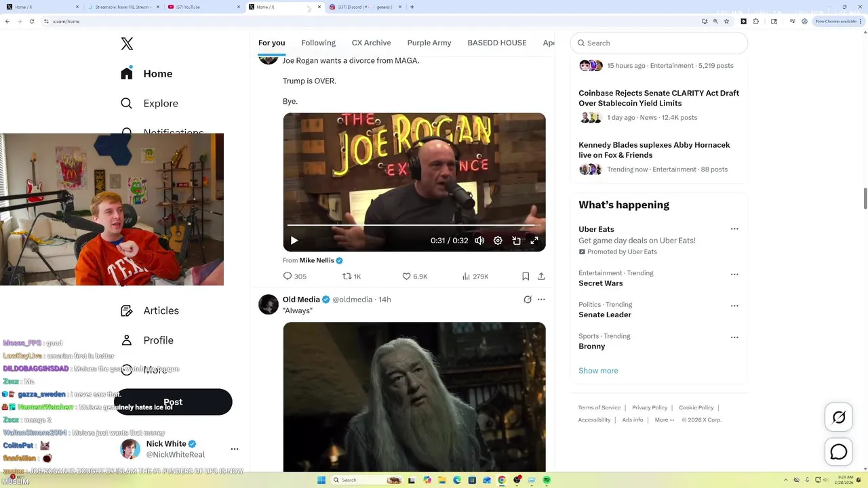Mute the Joe Rogan video
This screenshot has height=488, width=868.
[x=479, y=241]
